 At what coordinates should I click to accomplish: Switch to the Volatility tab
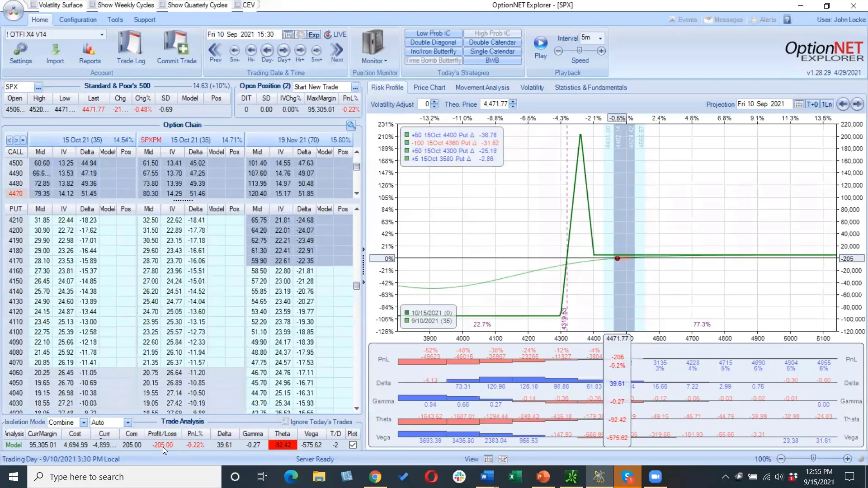pyautogui.click(x=532, y=88)
